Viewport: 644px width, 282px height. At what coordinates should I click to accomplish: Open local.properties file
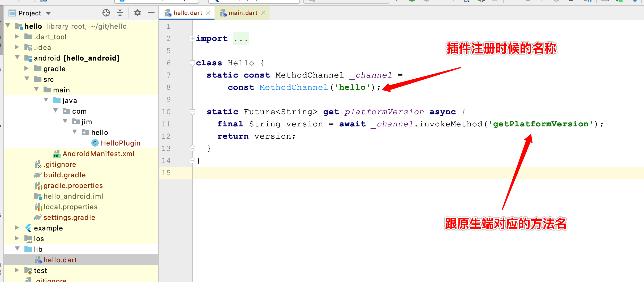coord(70,207)
